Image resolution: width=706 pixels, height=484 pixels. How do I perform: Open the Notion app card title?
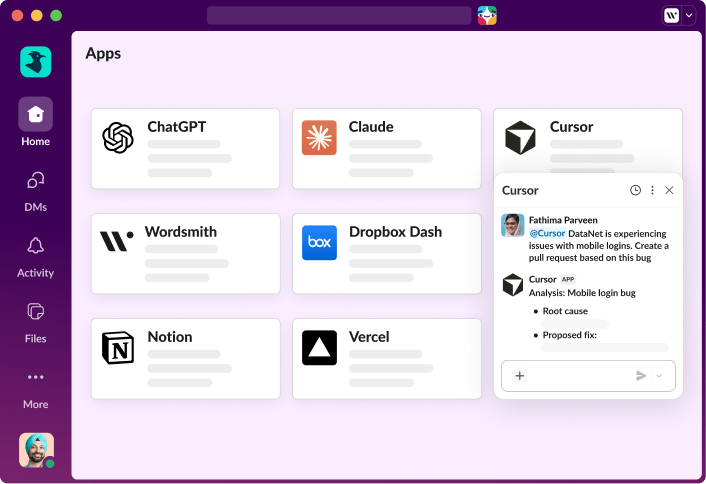pos(170,337)
